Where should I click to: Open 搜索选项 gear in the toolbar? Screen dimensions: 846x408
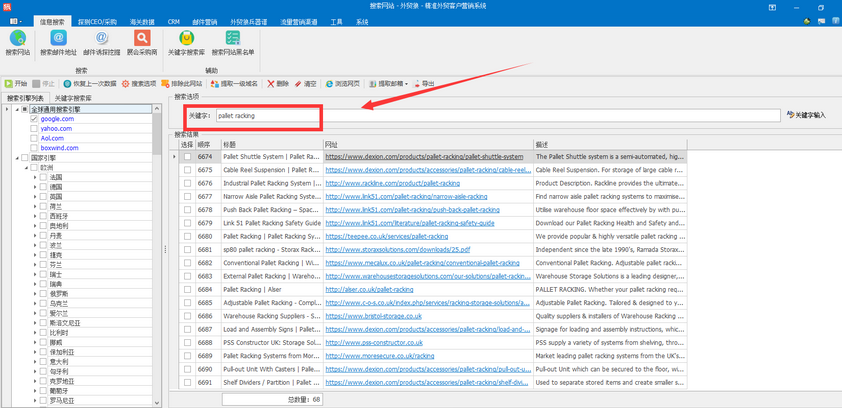click(x=139, y=84)
